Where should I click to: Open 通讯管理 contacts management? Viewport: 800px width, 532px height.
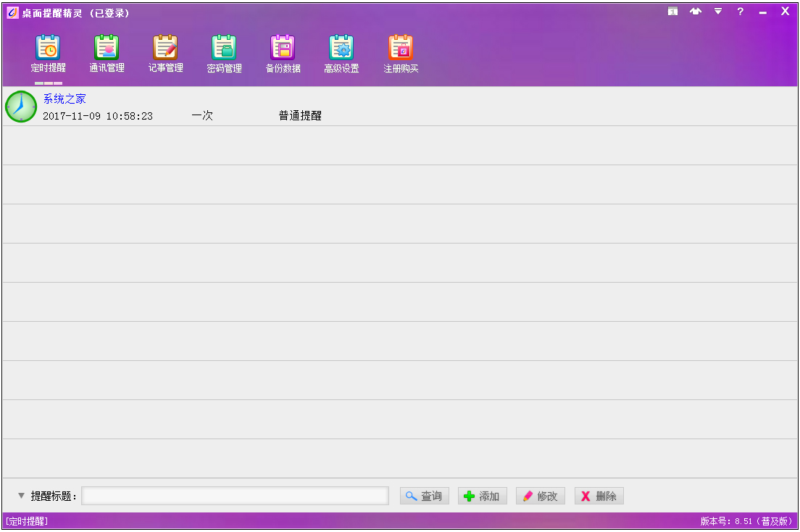pos(107,54)
